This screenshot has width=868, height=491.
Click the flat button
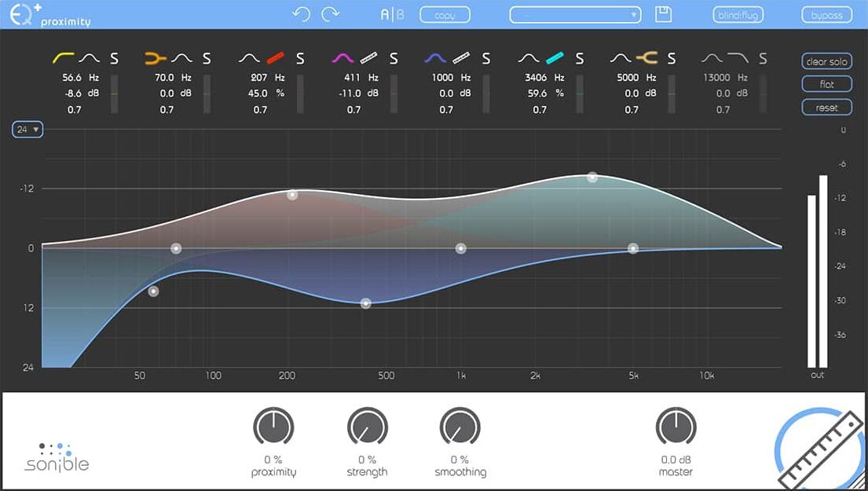(x=826, y=84)
